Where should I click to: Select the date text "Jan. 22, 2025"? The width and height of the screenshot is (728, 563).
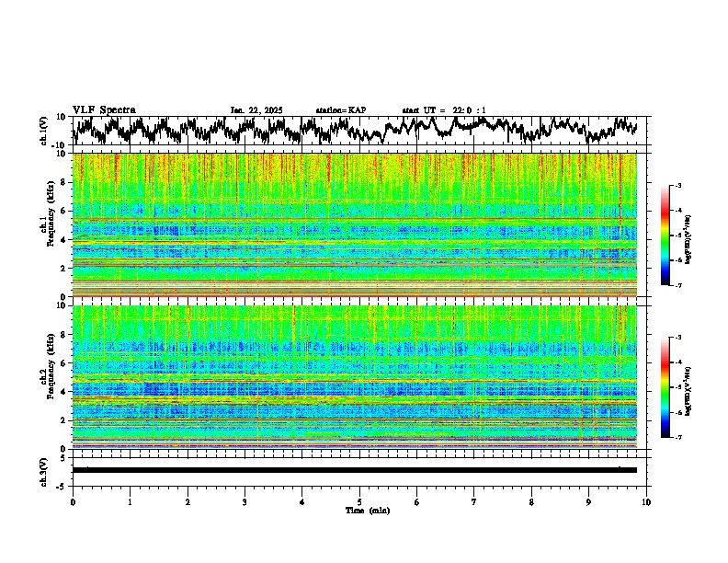pos(256,110)
